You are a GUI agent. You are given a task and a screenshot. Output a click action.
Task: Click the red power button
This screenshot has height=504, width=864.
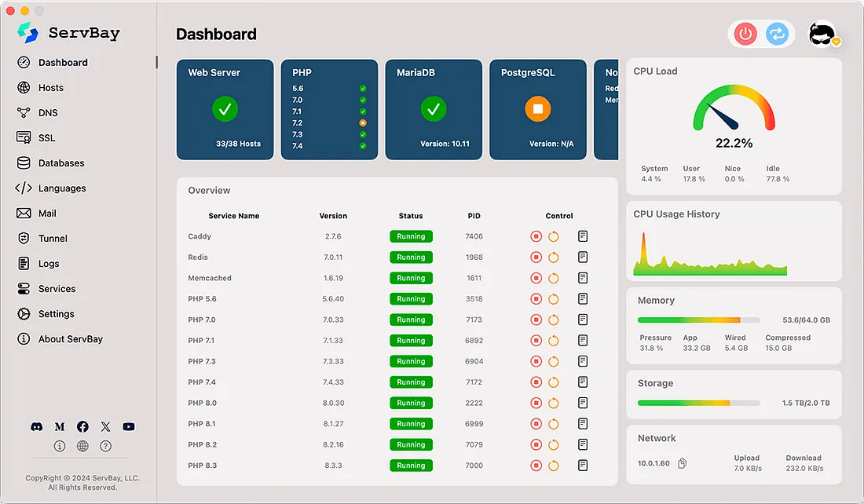click(745, 34)
